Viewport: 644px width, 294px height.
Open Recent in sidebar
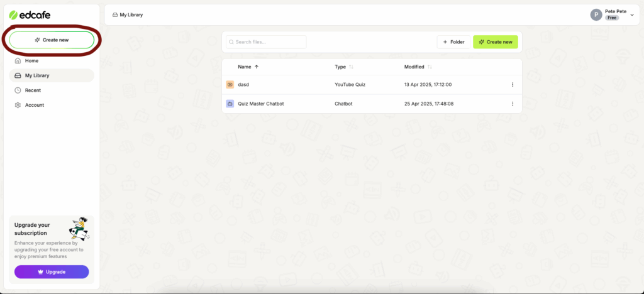[x=52, y=90]
